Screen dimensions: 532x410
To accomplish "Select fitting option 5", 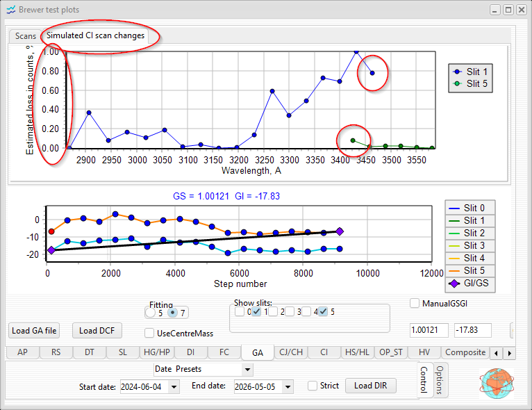I will pos(150,313).
